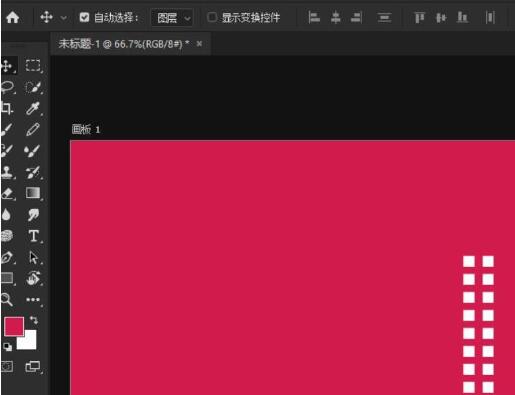
Task: Select the Move tool in the toolbox
Action: pos(7,66)
